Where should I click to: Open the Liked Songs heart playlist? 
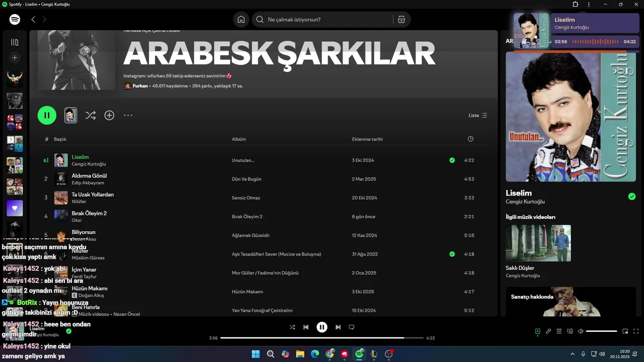pyautogui.click(x=15, y=208)
